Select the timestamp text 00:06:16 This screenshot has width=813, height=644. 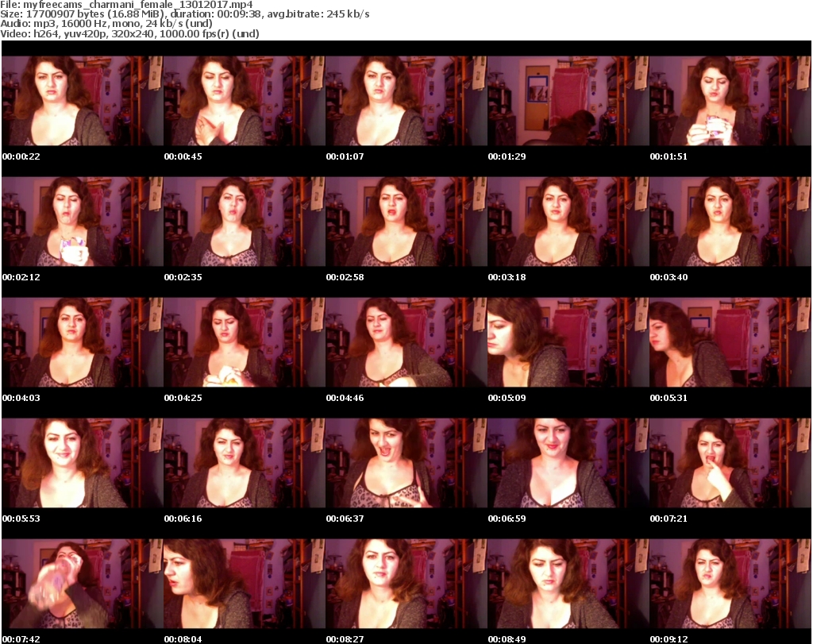pos(183,519)
